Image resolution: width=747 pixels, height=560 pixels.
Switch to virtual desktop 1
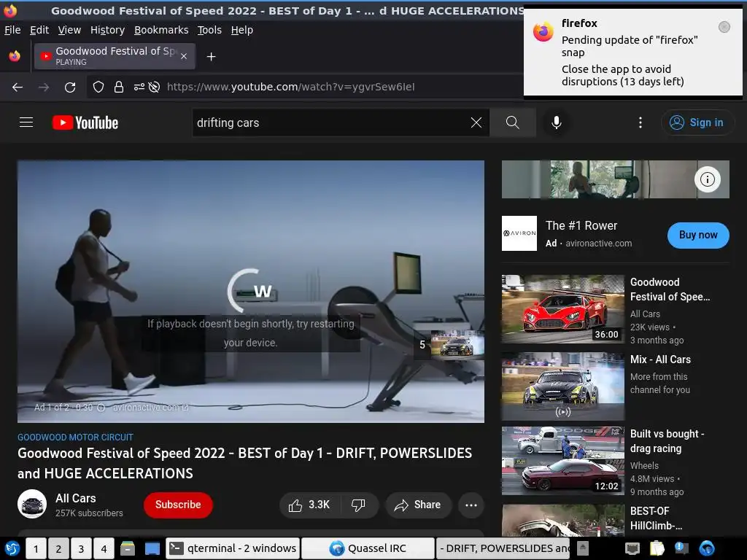[36, 549]
